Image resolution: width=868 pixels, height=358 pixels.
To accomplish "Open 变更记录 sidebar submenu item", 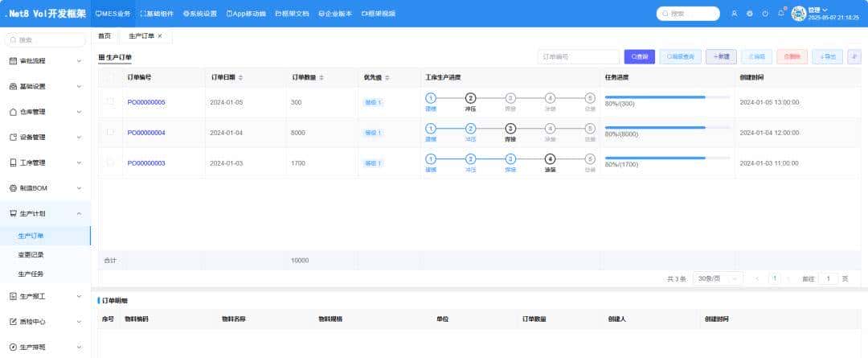I will [x=31, y=255].
